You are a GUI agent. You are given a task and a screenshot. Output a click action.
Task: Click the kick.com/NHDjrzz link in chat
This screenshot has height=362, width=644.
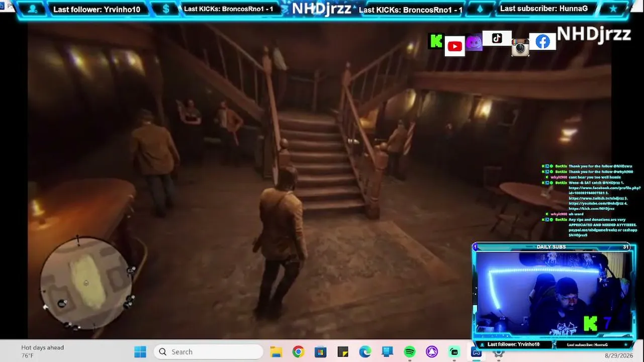591,208
